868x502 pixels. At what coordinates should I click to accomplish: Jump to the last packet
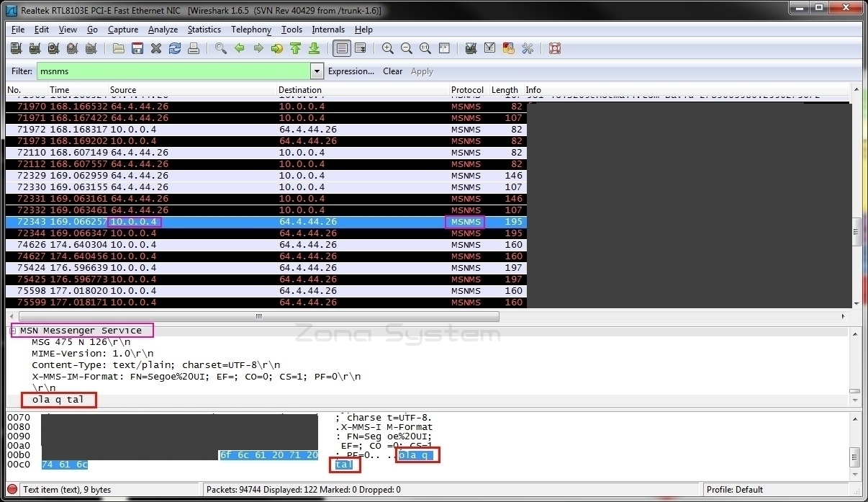tap(315, 48)
